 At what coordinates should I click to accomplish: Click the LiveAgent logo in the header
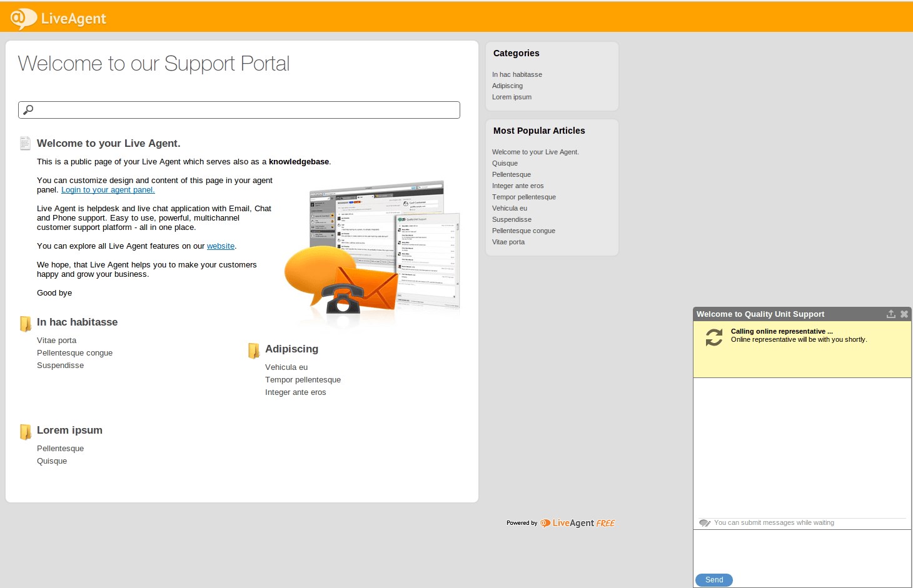(58, 18)
